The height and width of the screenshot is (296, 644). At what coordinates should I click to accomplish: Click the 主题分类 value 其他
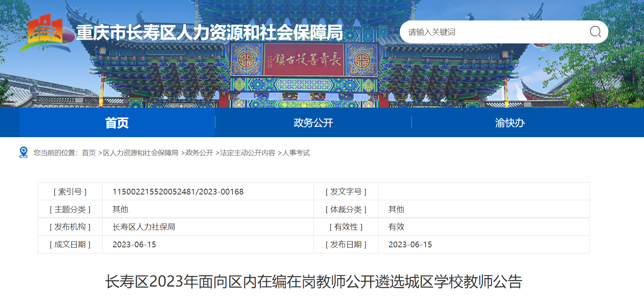coord(120,209)
